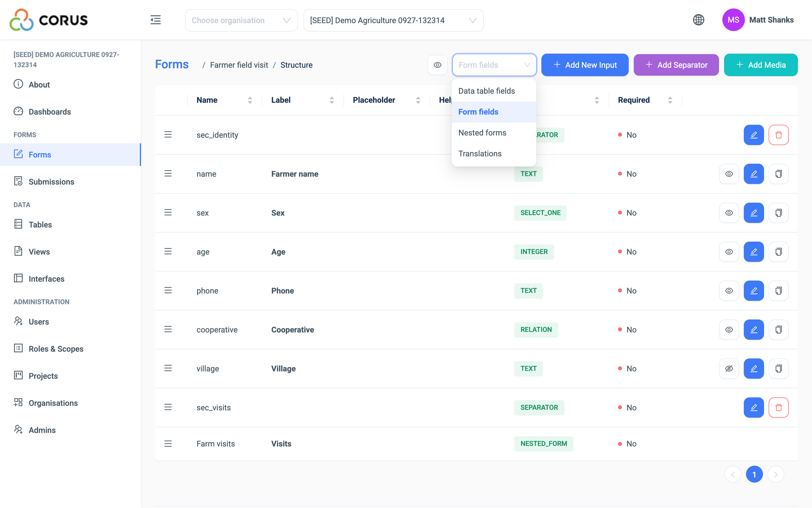The width and height of the screenshot is (812, 508).
Task: Toggle visibility of sex field
Action: (729, 213)
